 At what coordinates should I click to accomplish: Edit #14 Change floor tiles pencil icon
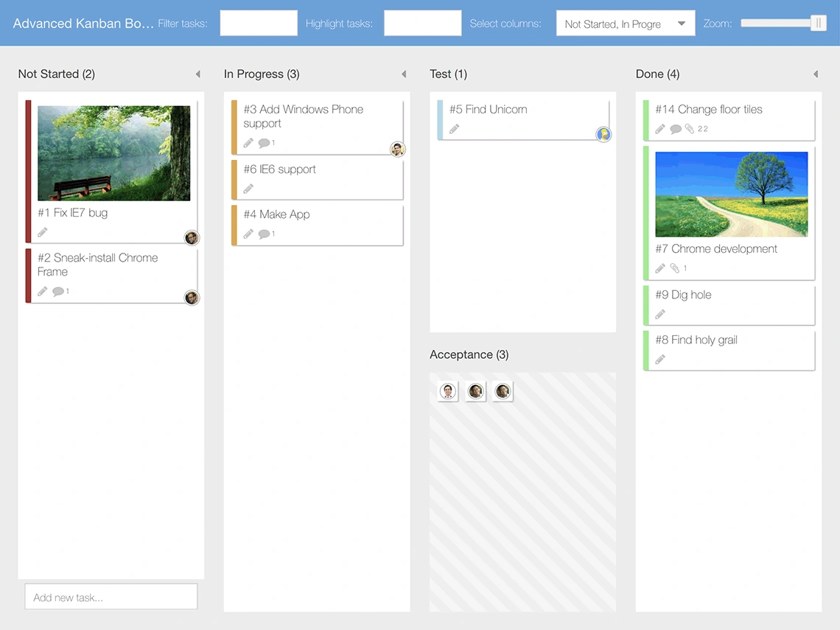(660, 128)
